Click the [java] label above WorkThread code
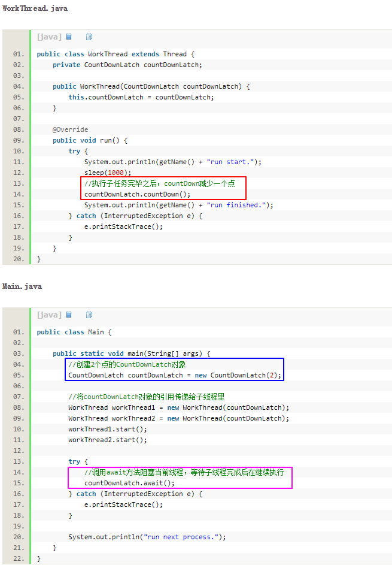 click(49, 37)
